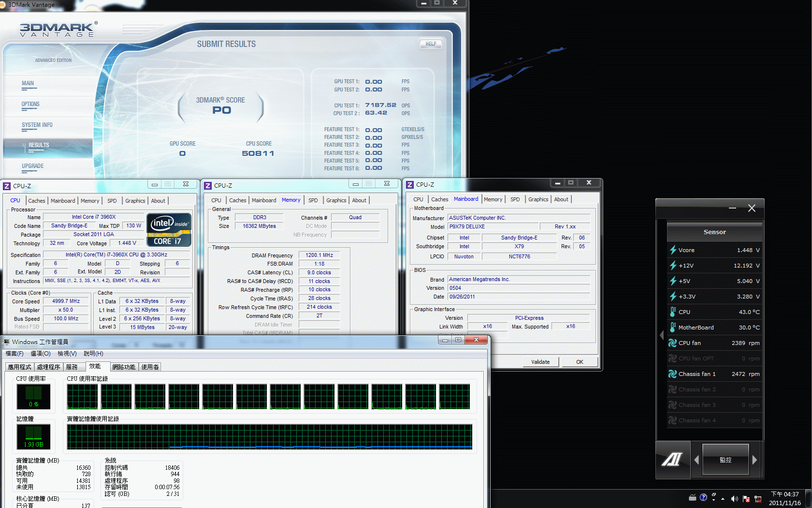This screenshot has width=812, height=508.
Task: Switch to the 使用者 tab in Task Manager
Action: click(x=150, y=367)
